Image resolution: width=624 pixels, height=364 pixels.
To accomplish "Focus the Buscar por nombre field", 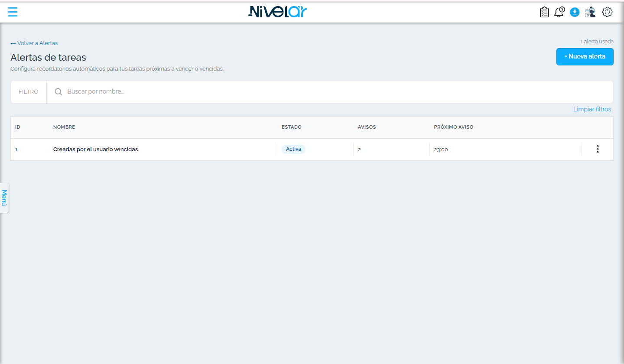I will (330, 92).
